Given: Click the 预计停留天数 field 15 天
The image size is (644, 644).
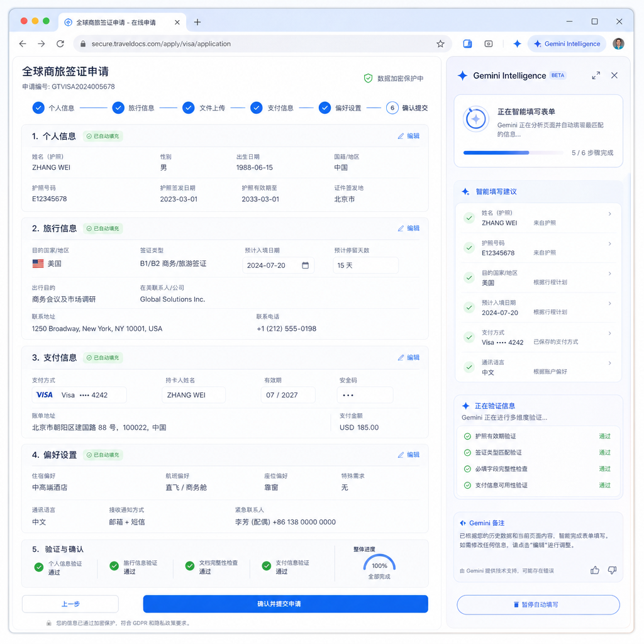Looking at the screenshot, I should tap(365, 265).
